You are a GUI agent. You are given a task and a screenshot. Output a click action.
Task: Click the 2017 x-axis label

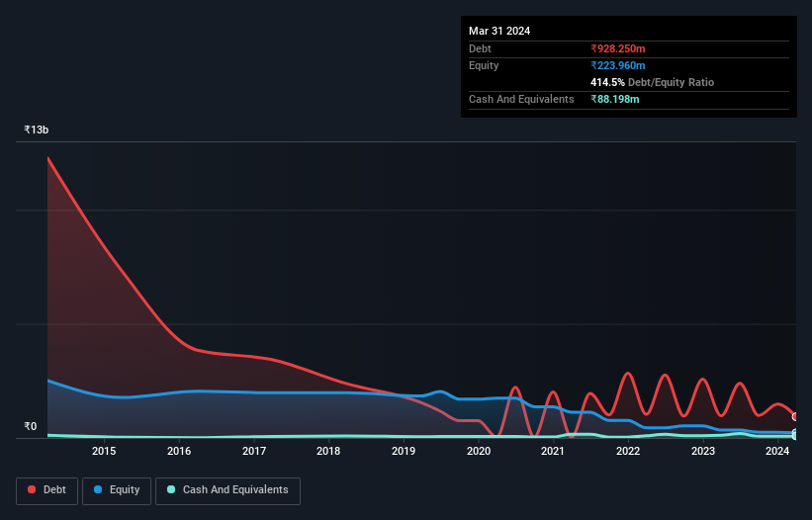pos(254,451)
